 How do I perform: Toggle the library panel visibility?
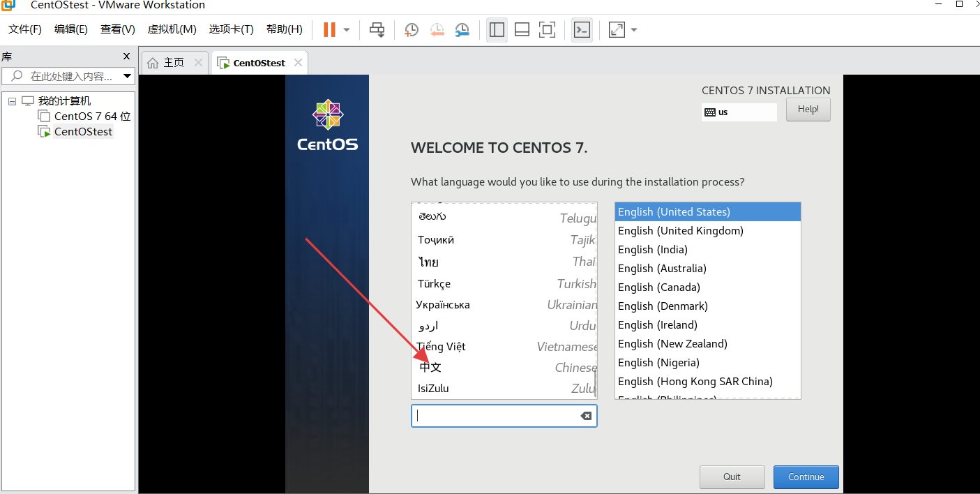[x=497, y=29]
